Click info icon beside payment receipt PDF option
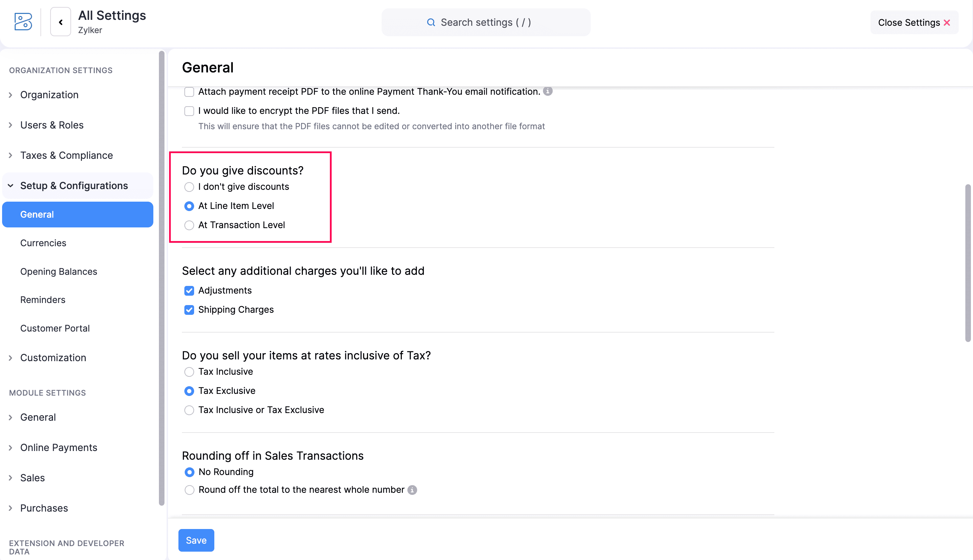The height and width of the screenshot is (560, 973). tap(548, 91)
